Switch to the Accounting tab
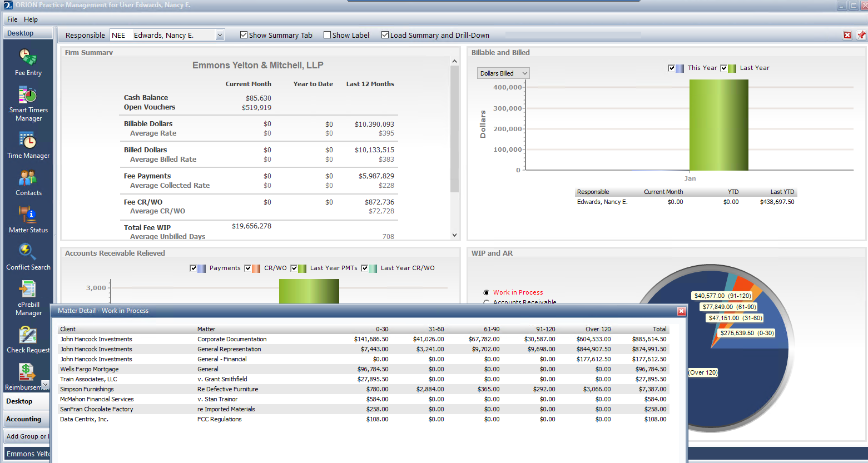Screen dimensions: 868x463 click(x=24, y=419)
